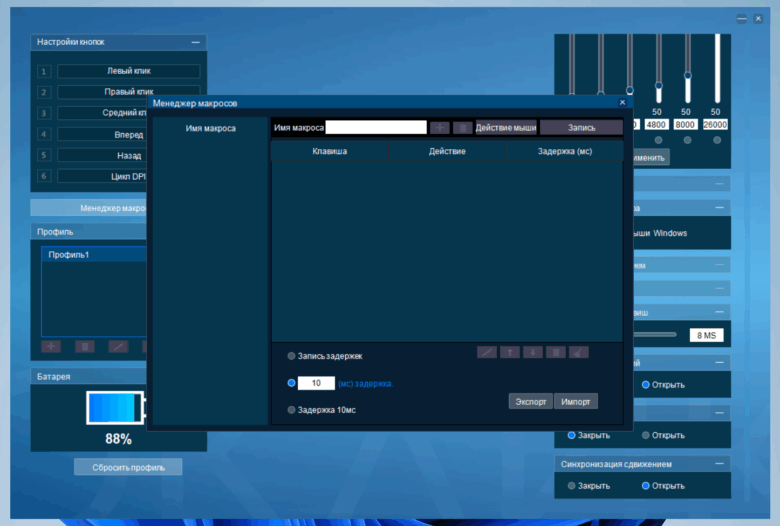780x526 pixels.
Task: Move macro step down with down-arrow icon
Action: point(533,352)
